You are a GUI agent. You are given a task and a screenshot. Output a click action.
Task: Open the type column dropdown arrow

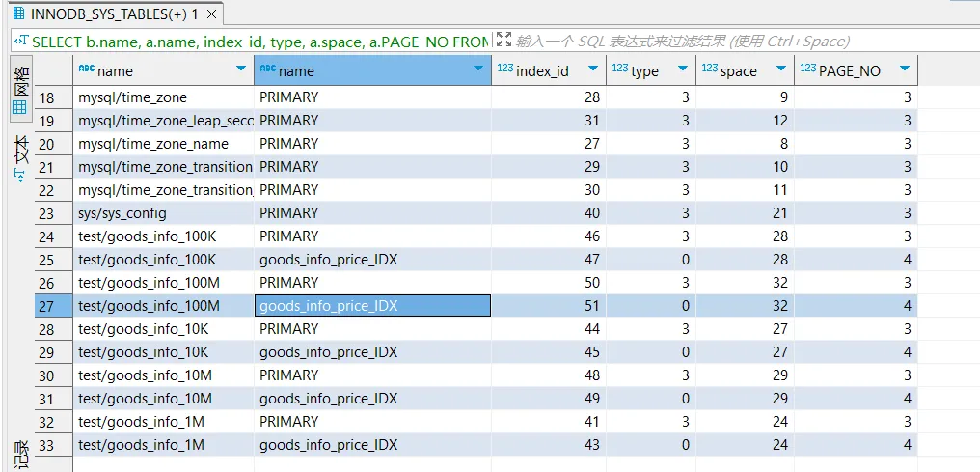tap(682, 70)
